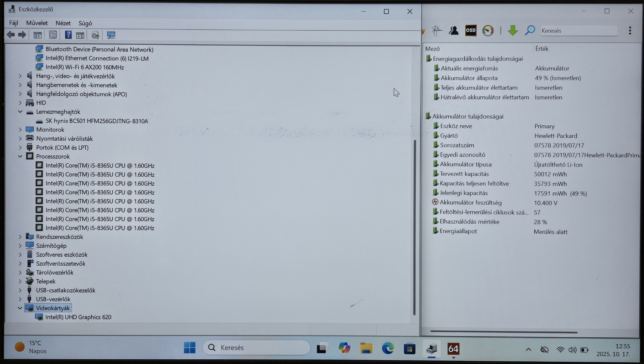644x364 pixels.
Task: Open the Nézet menu
Action: (63, 23)
